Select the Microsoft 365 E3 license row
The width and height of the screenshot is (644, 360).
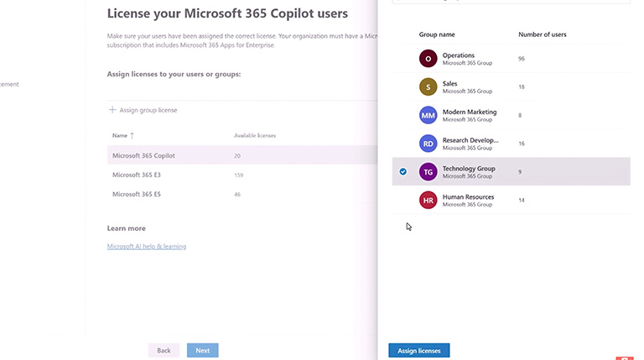tap(136, 175)
